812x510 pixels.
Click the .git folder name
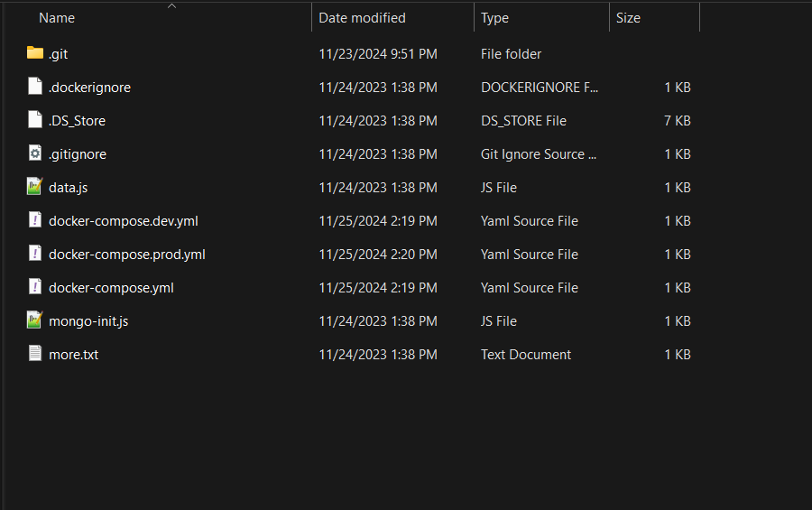tap(59, 54)
